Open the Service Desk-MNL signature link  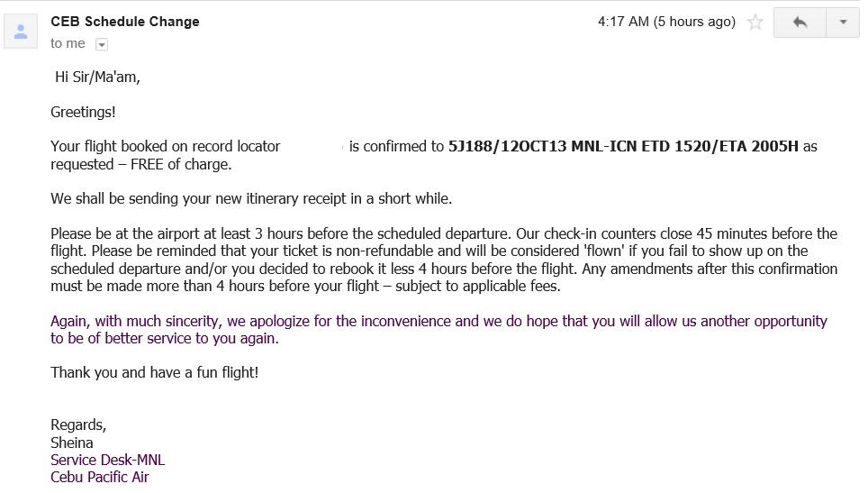[107, 460]
